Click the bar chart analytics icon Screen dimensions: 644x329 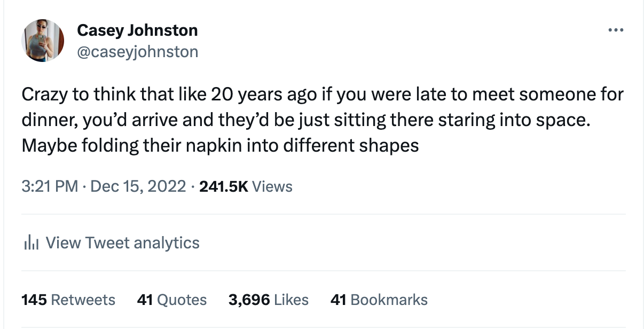pos(32,244)
